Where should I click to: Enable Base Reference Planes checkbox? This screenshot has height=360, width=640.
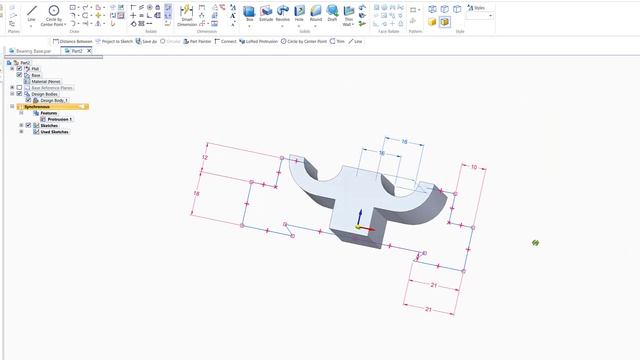(x=19, y=87)
